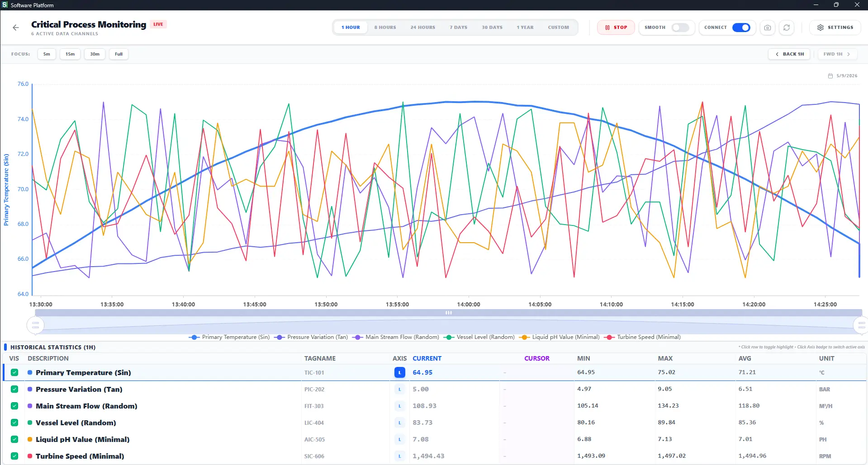Click the MAX column header
Screen dimensions: 868x465
[665, 358]
